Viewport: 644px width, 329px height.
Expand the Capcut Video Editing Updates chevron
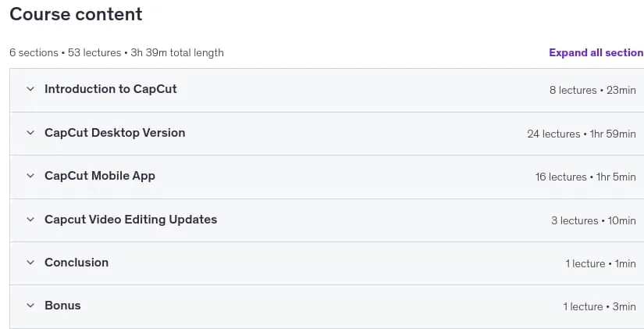click(x=30, y=219)
